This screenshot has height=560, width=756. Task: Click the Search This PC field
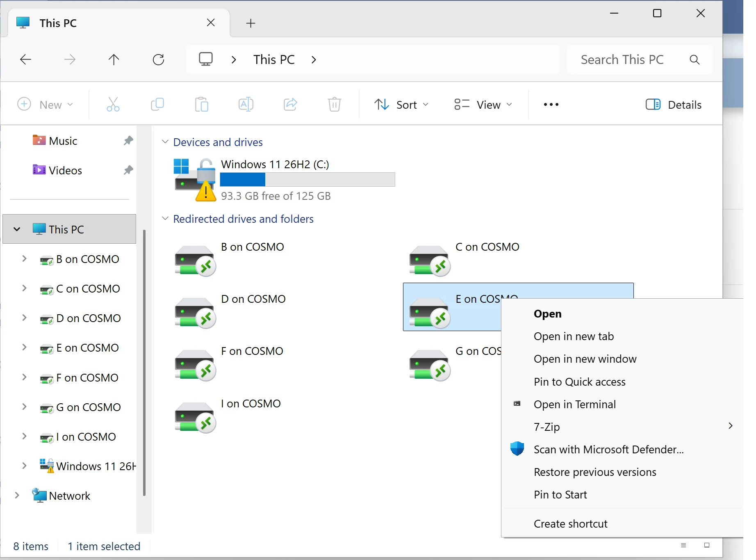639,60
